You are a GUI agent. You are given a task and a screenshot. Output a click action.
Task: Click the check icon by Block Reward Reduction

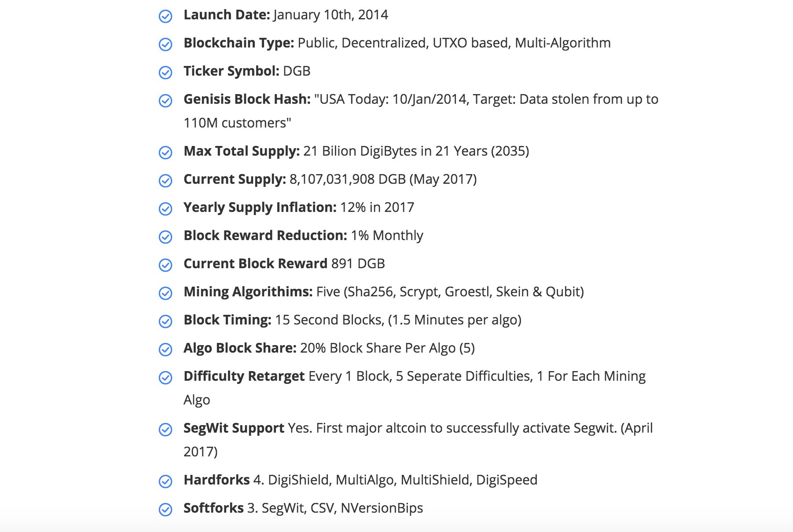click(x=165, y=237)
